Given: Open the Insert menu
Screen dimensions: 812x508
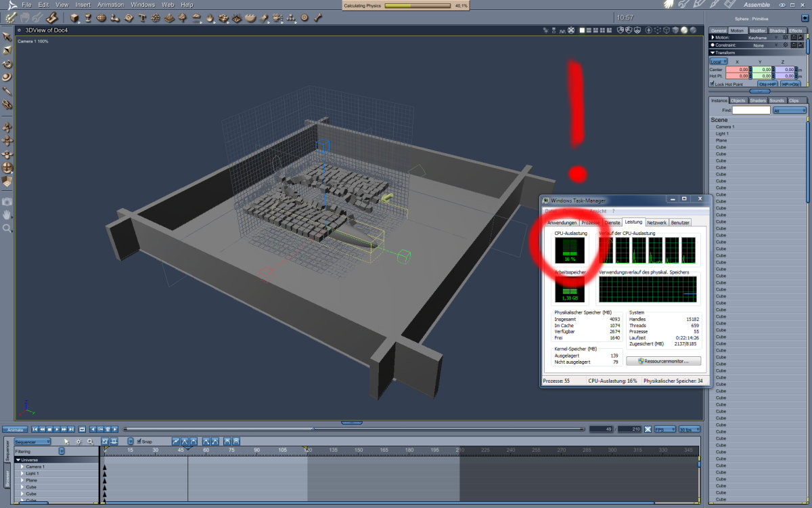Looking at the screenshot, I should point(83,5).
